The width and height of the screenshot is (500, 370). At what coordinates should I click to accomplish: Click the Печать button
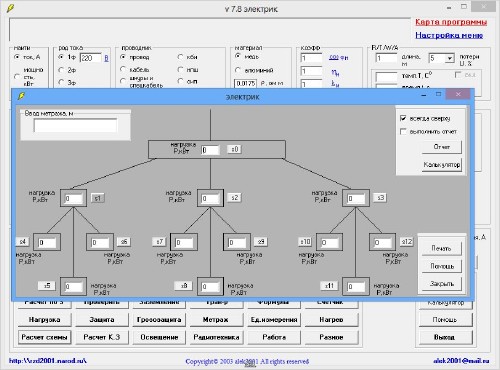(x=441, y=248)
